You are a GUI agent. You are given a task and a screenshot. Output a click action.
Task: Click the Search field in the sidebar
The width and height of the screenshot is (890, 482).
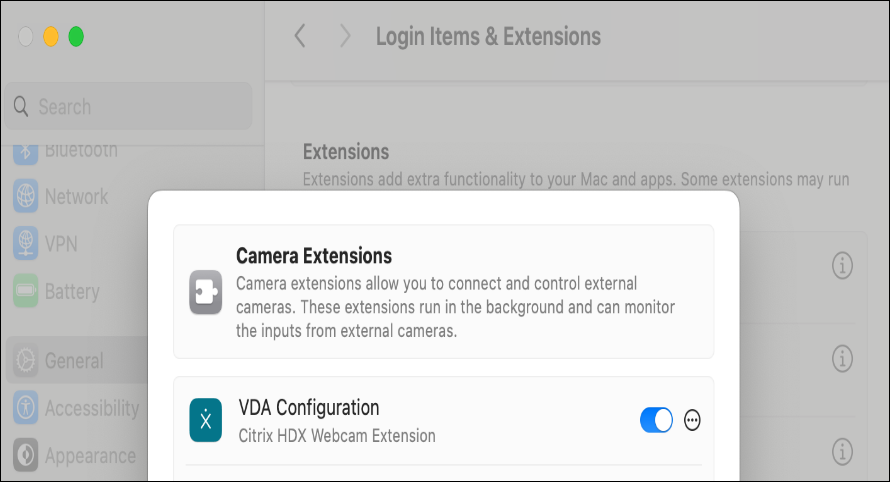(127, 106)
